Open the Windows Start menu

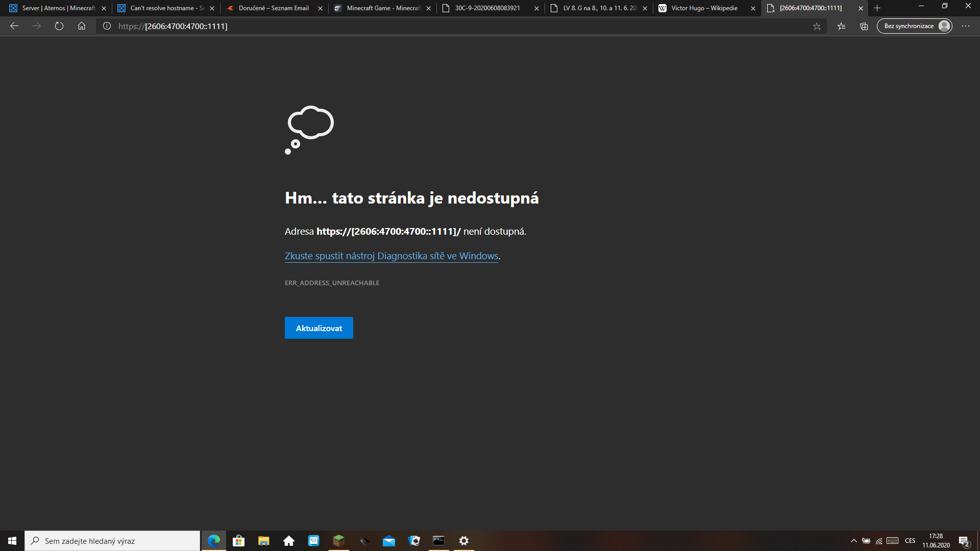12,541
